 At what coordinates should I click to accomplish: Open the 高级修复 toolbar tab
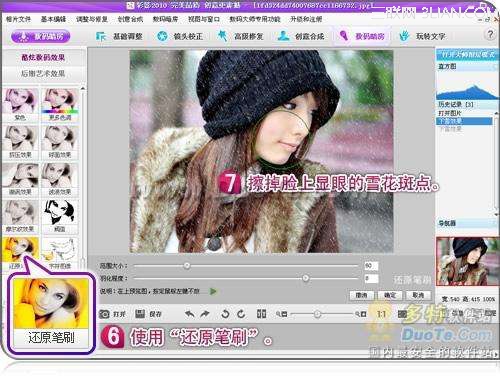click(x=241, y=36)
